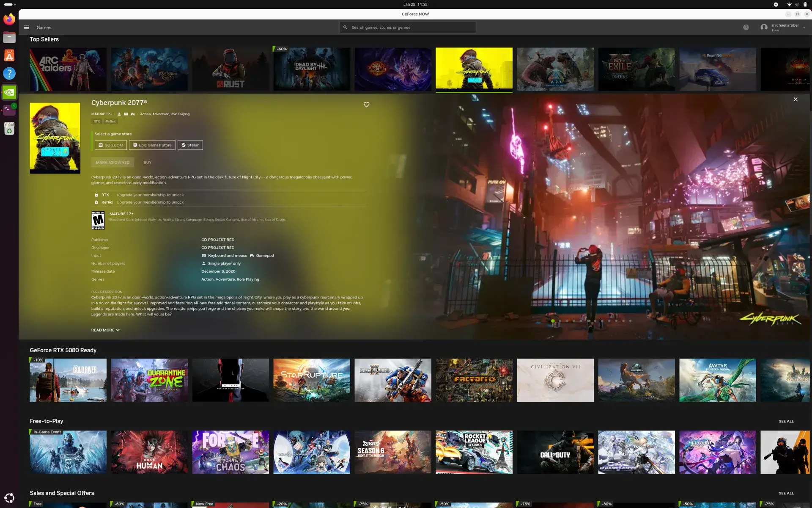This screenshot has width=812, height=508.
Task: Close the Cyberpunk 2077 details panel
Action: tap(795, 99)
